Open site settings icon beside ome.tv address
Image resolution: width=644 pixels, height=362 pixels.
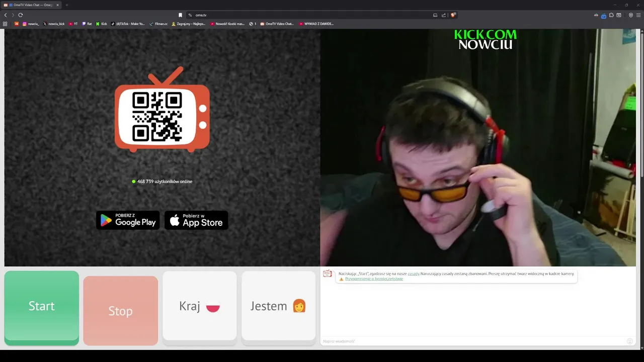[x=190, y=15]
